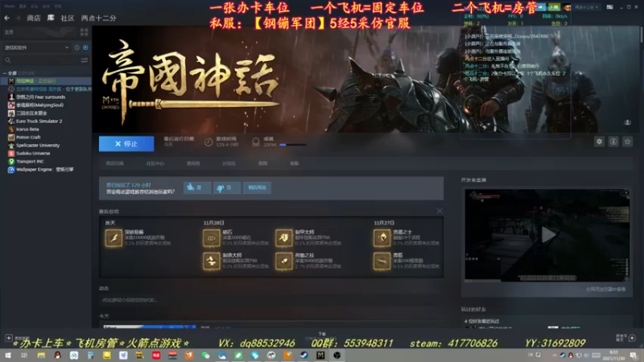Collapse the 全部 games category

click(5, 73)
